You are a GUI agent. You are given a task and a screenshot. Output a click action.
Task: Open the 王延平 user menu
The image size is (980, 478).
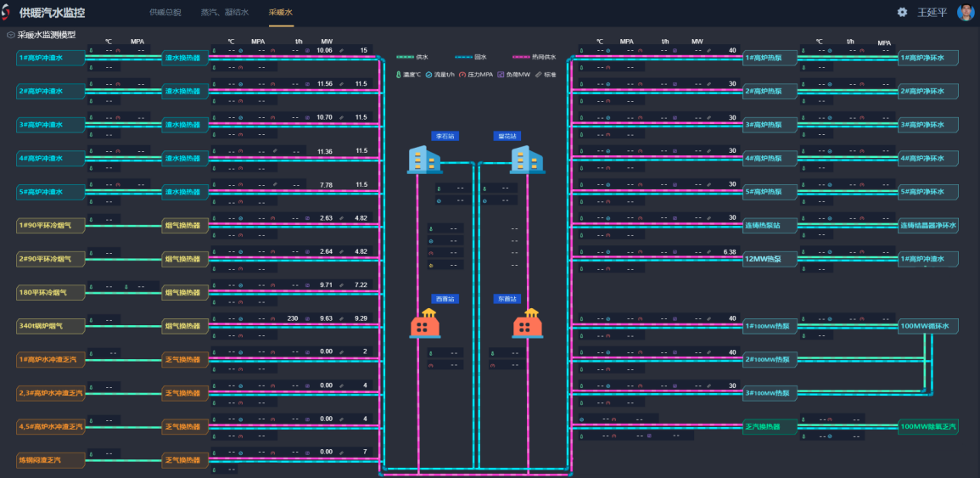(932, 13)
